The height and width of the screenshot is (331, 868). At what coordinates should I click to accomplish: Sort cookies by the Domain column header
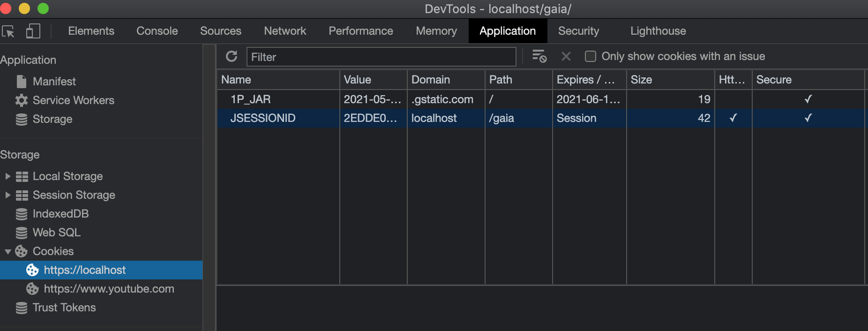point(445,80)
